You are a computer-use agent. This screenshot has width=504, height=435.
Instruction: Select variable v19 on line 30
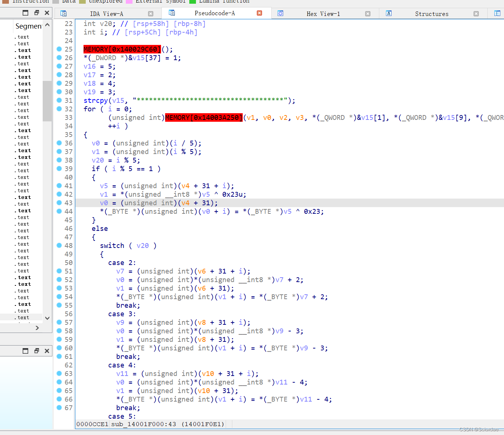[x=89, y=92]
